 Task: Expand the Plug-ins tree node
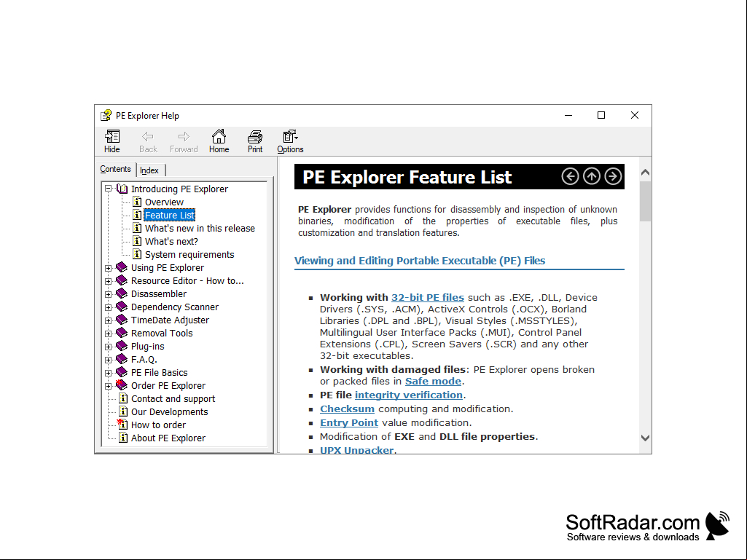(x=108, y=347)
